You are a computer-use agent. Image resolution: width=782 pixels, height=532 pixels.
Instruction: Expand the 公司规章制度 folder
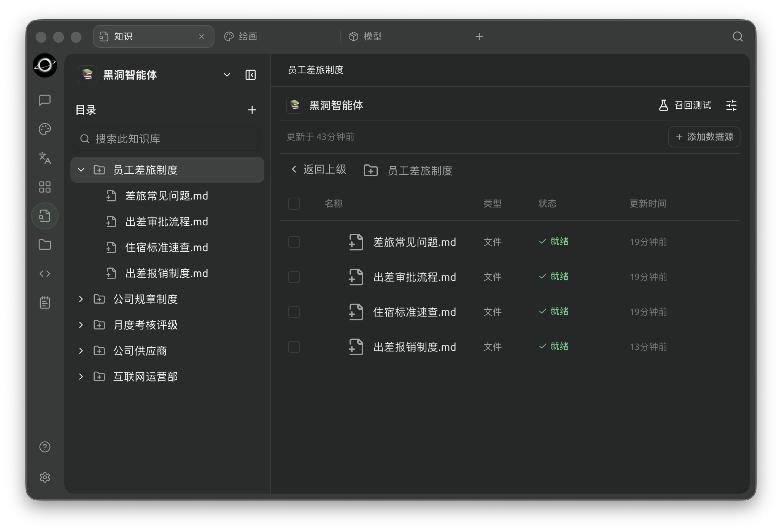coord(81,299)
